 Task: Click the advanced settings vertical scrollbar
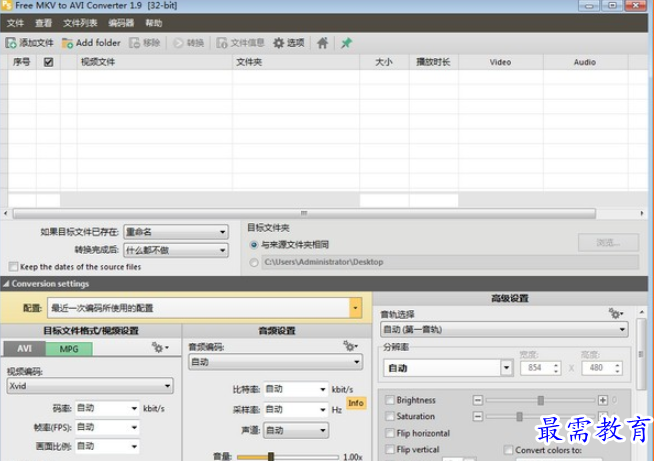(641, 354)
